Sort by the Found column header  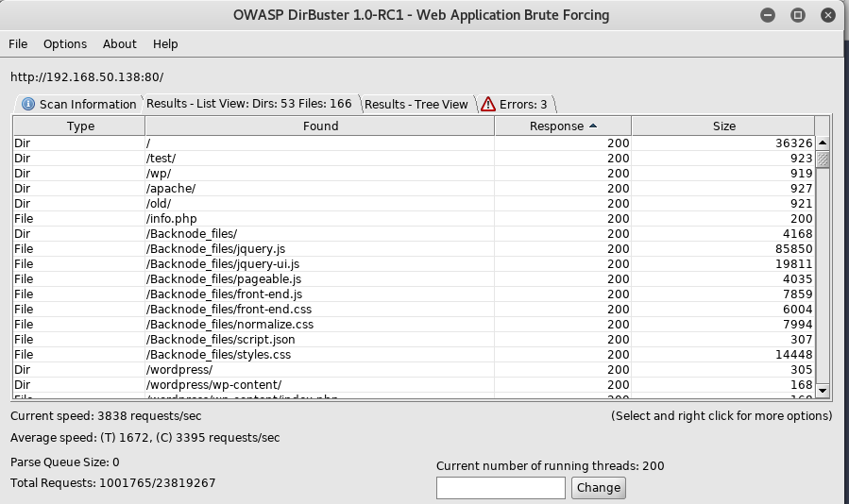320,126
